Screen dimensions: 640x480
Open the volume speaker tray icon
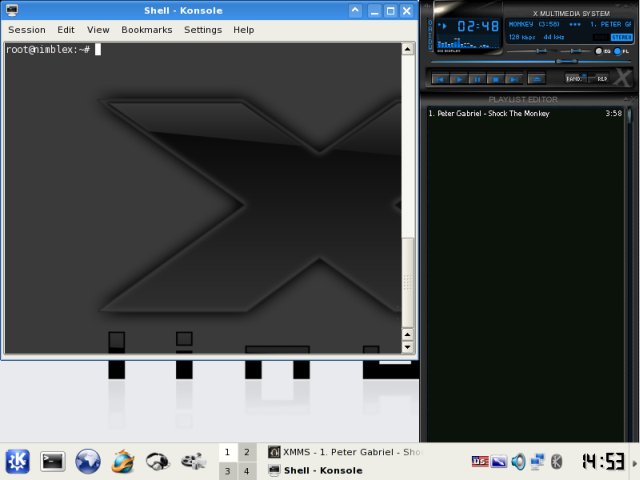click(518, 462)
